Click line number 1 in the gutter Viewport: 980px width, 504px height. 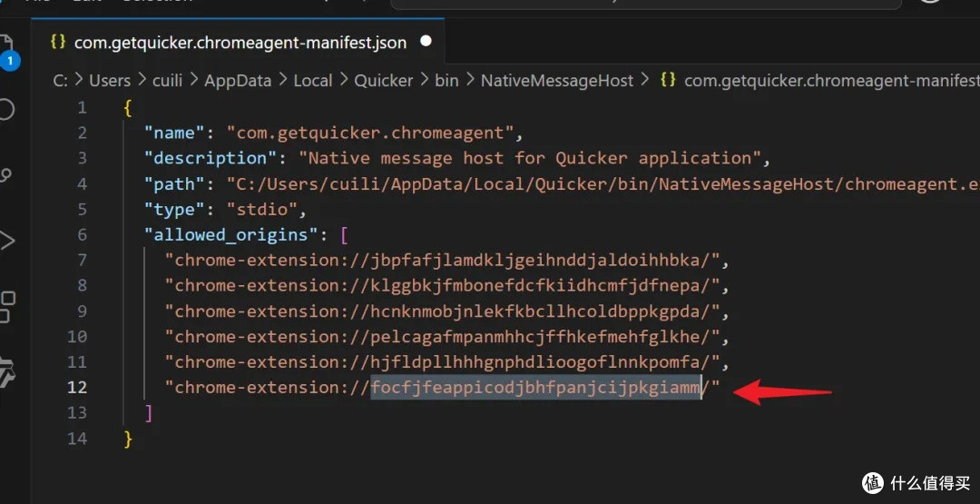tap(82, 107)
